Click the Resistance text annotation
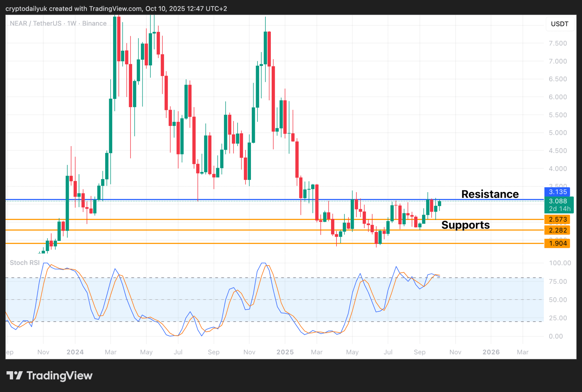 tap(490, 194)
